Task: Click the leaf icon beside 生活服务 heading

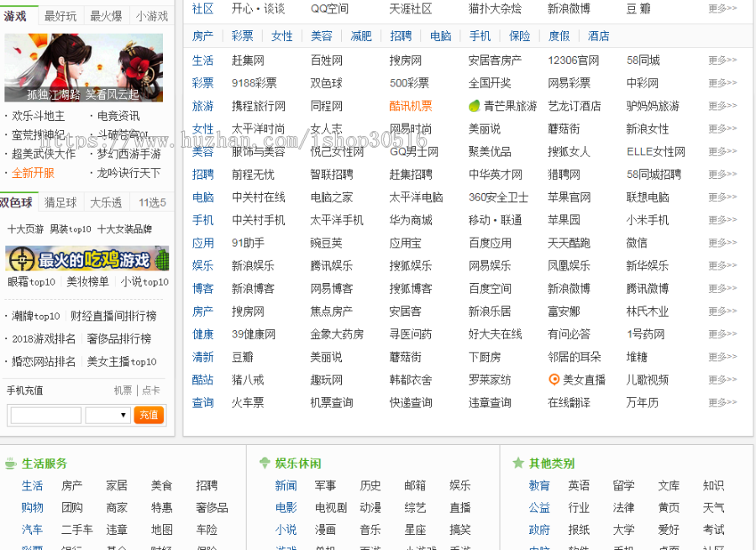Action: (x=10, y=463)
